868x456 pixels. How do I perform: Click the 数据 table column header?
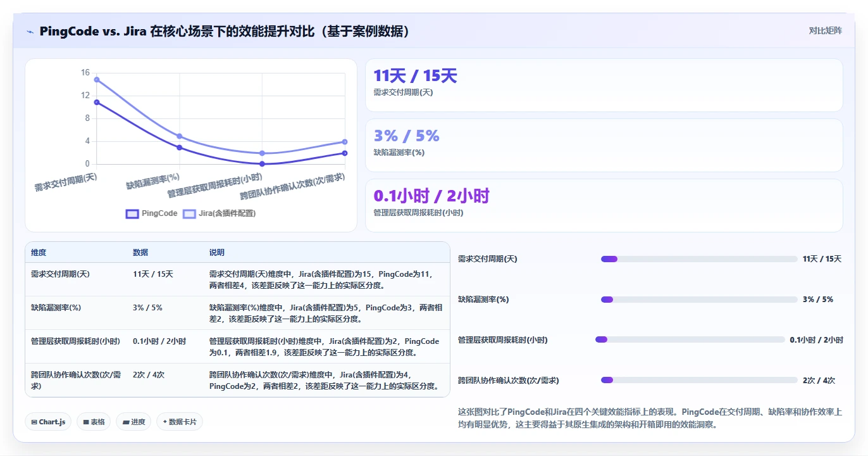[x=140, y=252]
